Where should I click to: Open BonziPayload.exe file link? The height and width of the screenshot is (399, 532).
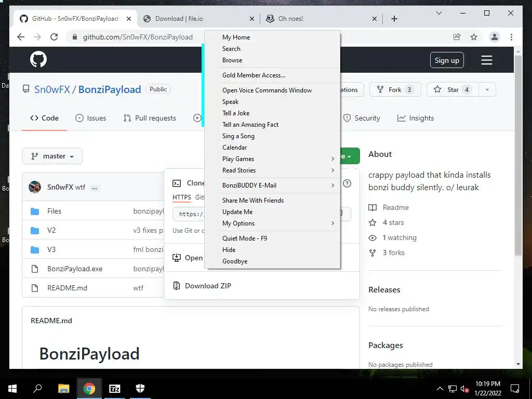pos(75,269)
